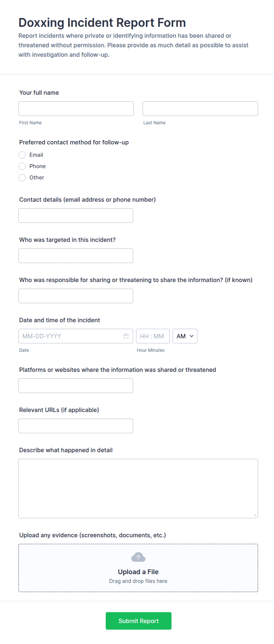Select the Email contact method
This screenshot has width=274, height=644.
click(22, 155)
